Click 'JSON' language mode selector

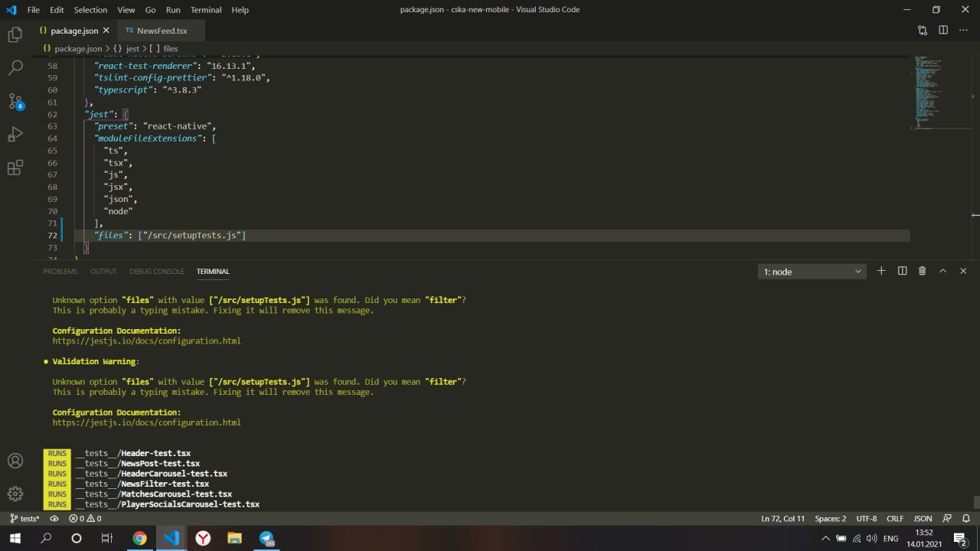coord(923,518)
